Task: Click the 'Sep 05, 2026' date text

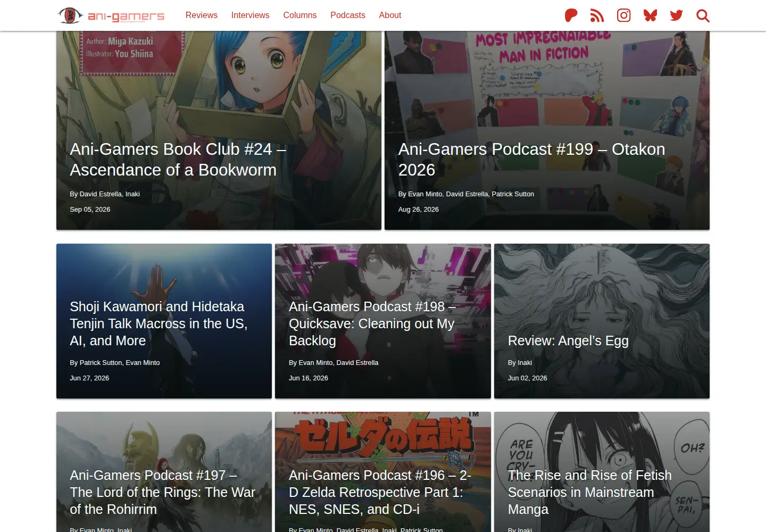Action: (x=90, y=210)
